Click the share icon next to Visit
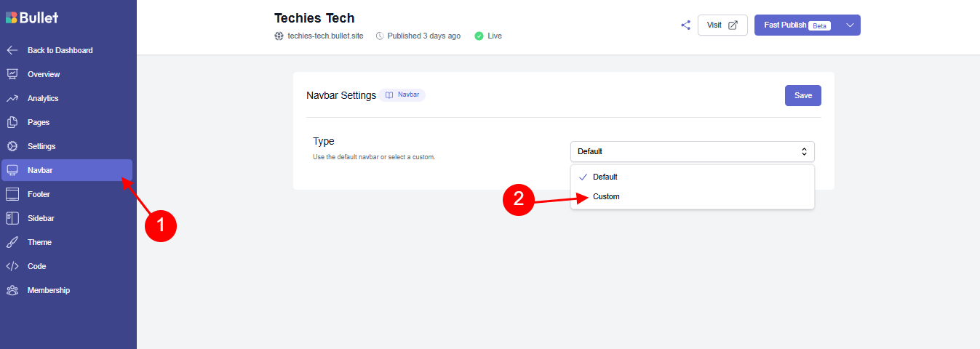980x349 pixels. pos(685,25)
